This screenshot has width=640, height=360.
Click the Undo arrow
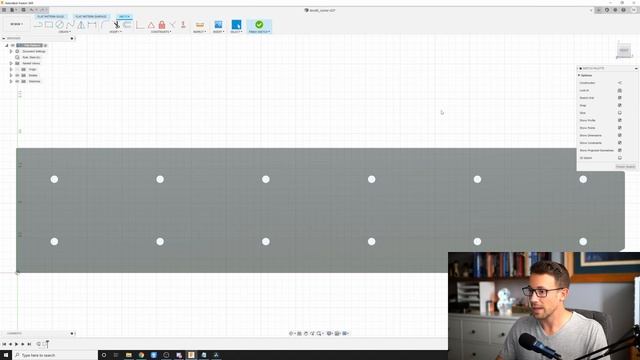[x=32, y=10]
